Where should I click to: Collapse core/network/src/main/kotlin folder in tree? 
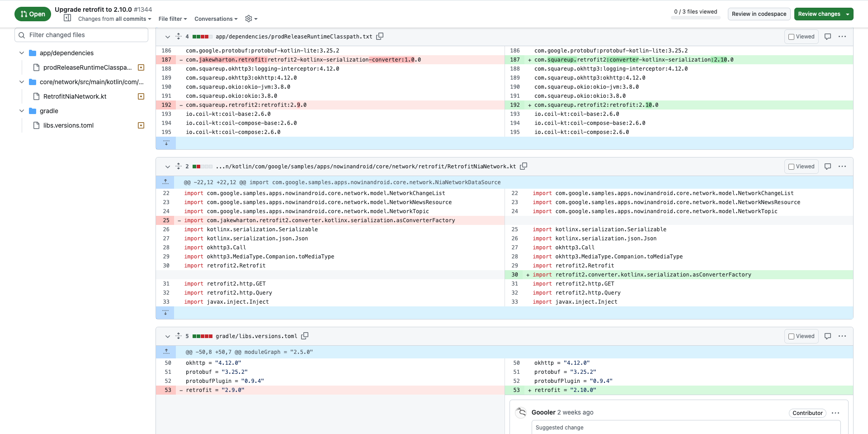point(22,82)
